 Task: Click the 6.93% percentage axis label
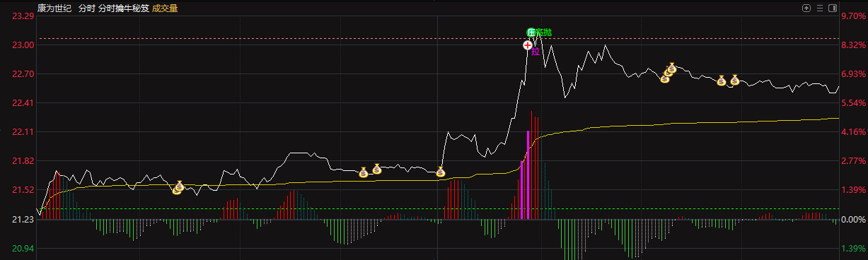pos(853,73)
